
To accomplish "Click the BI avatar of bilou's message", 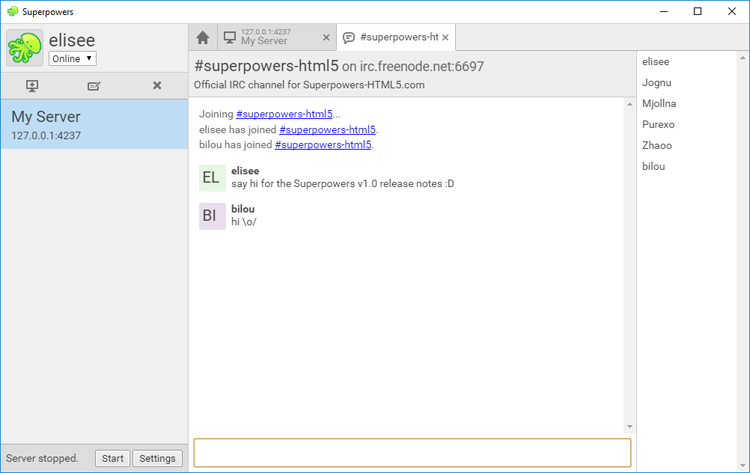I will pos(212,216).
